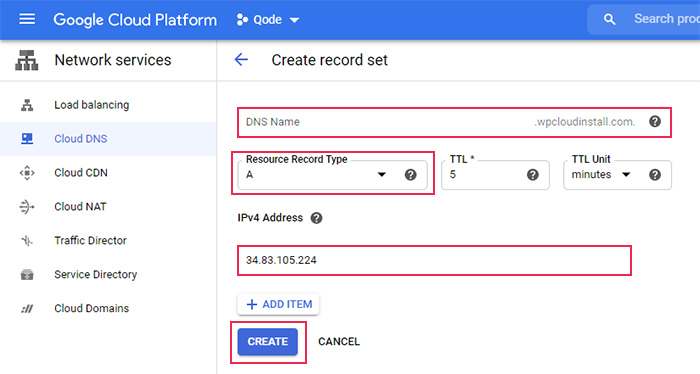Click the search magnifier icon

click(x=609, y=19)
